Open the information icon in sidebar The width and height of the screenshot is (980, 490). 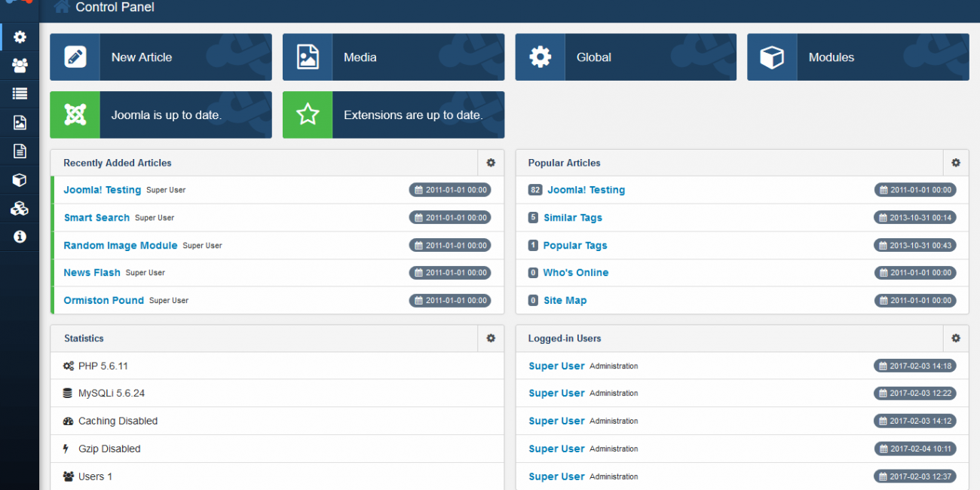20,237
